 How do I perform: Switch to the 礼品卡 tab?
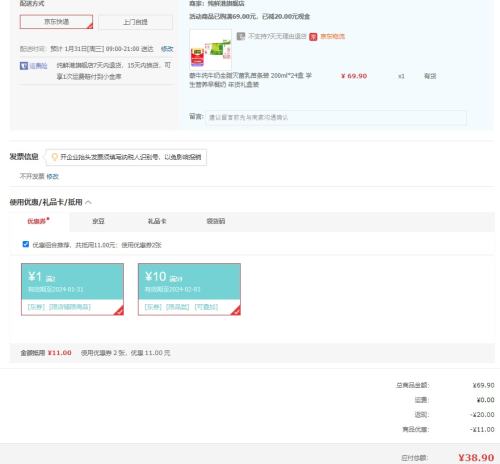click(157, 221)
